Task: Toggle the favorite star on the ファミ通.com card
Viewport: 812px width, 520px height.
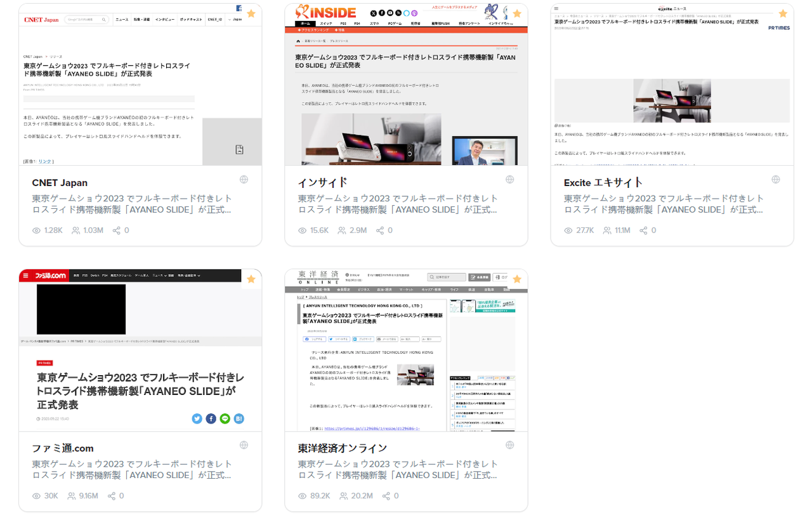Action: click(x=251, y=279)
